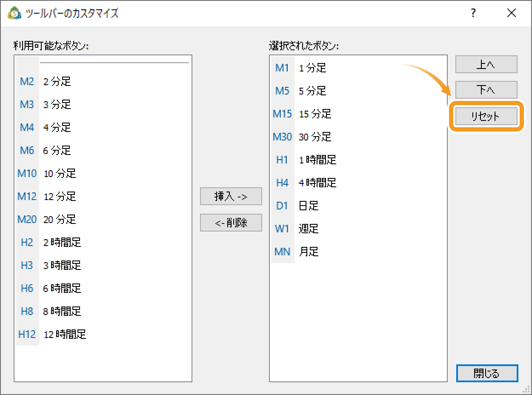
Task: Click the <- 削除 remove button
Action: tap(231, 223)
